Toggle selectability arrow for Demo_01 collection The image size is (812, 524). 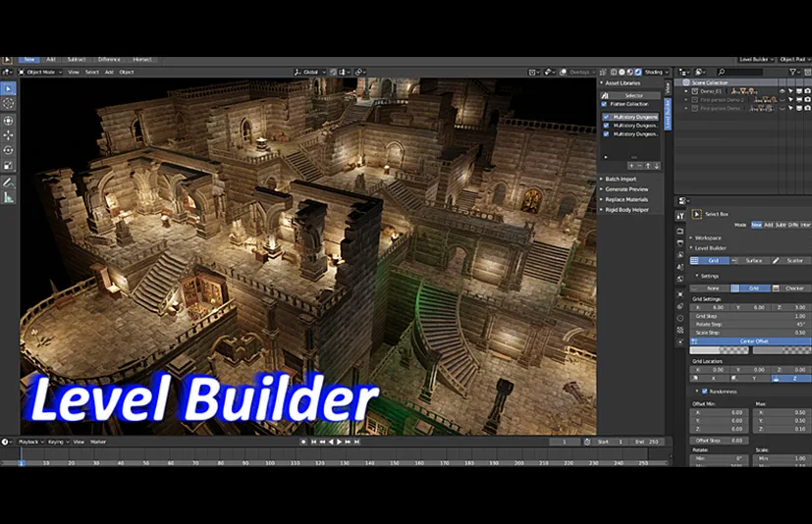coord(790,91)
